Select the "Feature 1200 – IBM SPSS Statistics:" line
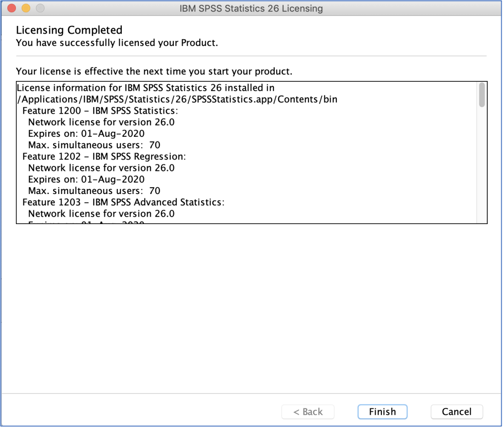 coord(100,111)
